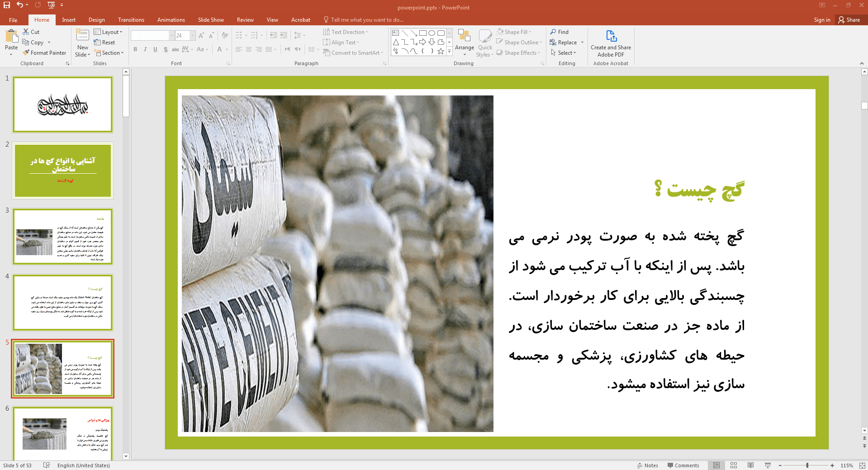Increase font size icon
The image size is (868, 470).
click(x=201, y=35)
